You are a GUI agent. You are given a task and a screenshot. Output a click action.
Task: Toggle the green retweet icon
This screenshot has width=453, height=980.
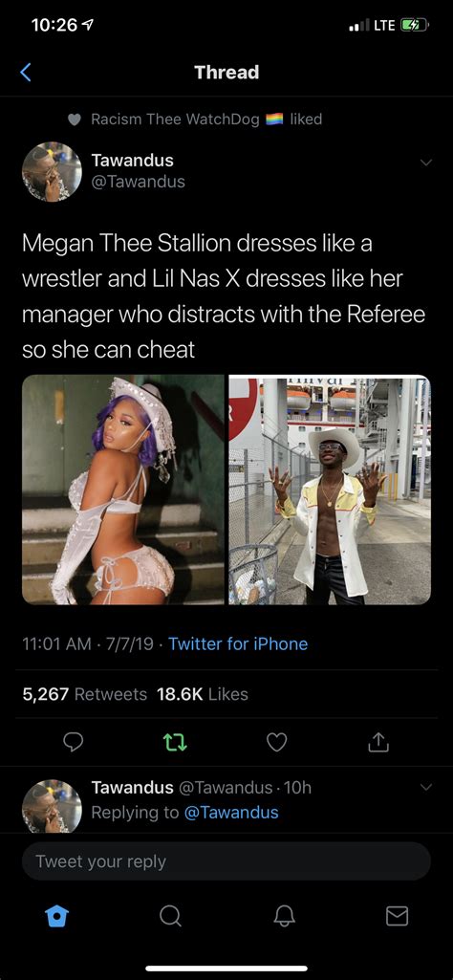tap(174, 742)
